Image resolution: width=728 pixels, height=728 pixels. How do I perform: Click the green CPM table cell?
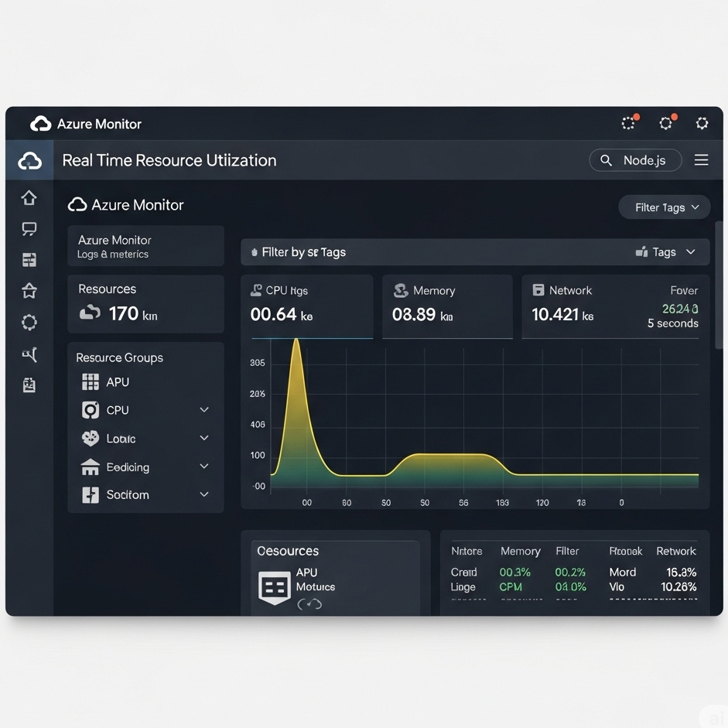511,587
